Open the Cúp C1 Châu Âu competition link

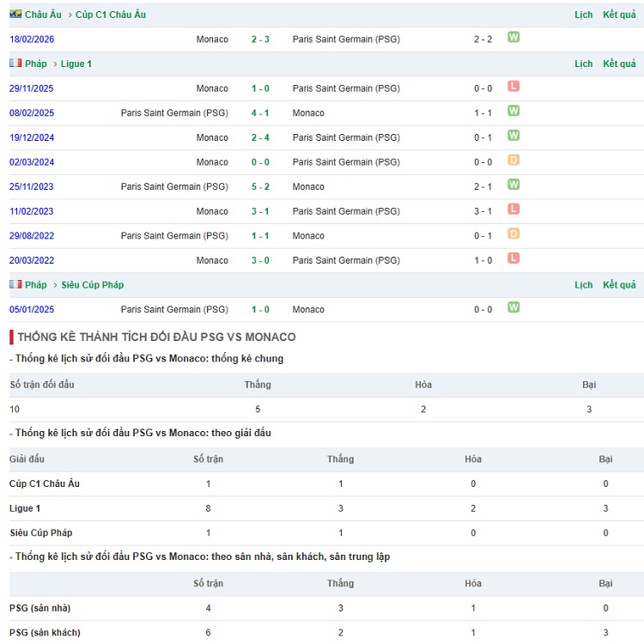[x=111, y=15]
